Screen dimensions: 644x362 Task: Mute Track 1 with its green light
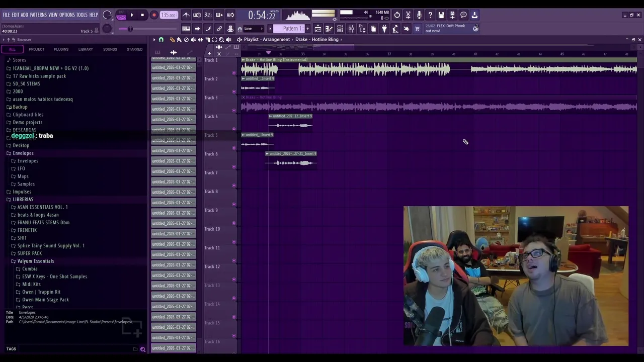(234, 72)
